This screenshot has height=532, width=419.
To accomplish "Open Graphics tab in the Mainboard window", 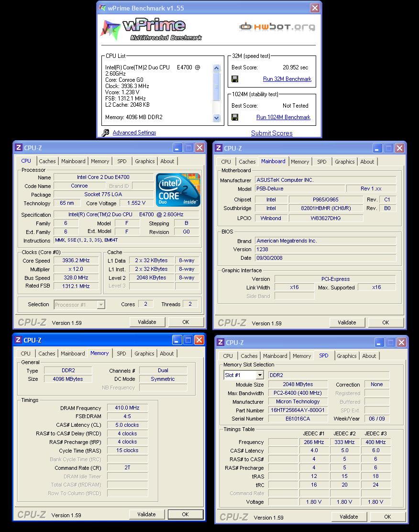I will (345, 162).
